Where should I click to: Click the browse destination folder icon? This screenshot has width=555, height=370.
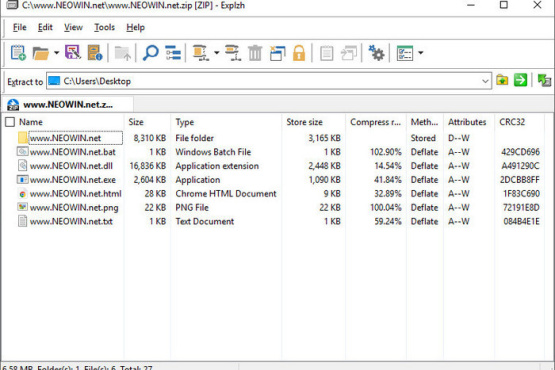502,80
